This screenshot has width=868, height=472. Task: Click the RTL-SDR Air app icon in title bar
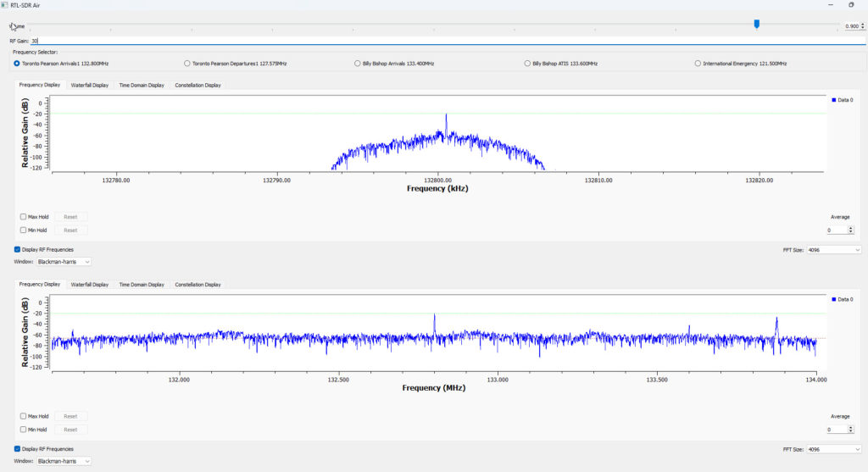(5, 5)
